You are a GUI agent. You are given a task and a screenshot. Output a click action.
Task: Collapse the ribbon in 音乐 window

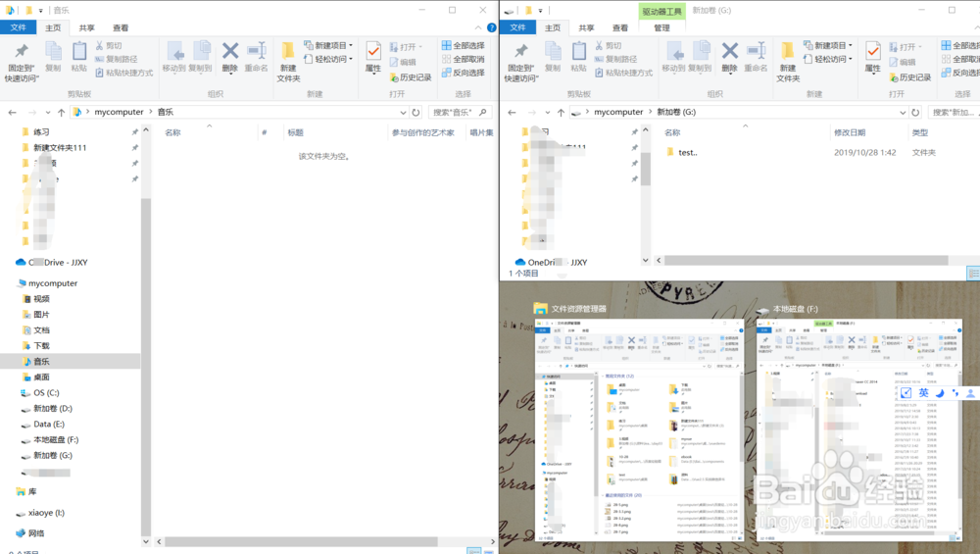point(478,27)
